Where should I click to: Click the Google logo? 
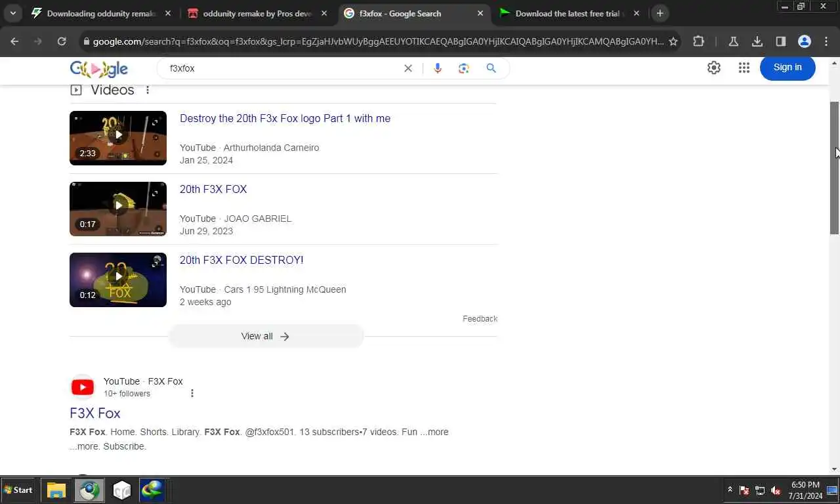click(x=99, y=69)
